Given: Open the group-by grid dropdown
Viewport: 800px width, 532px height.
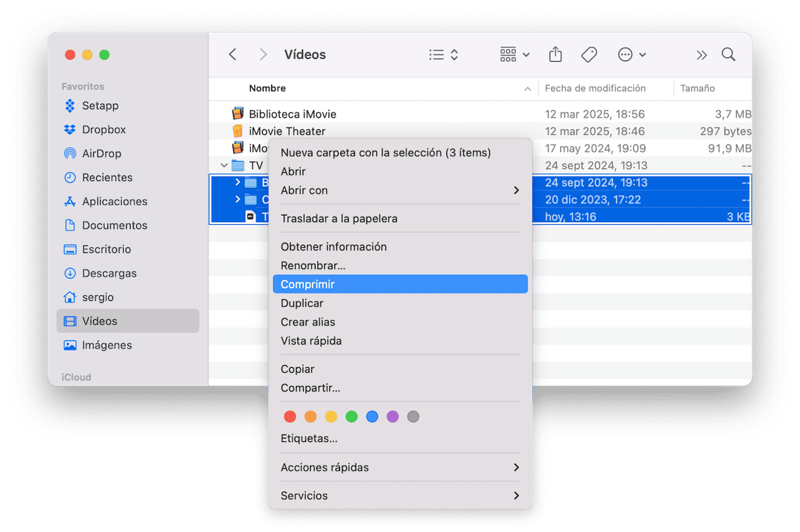Looking at the screenshot, I should tap(514, 55).
